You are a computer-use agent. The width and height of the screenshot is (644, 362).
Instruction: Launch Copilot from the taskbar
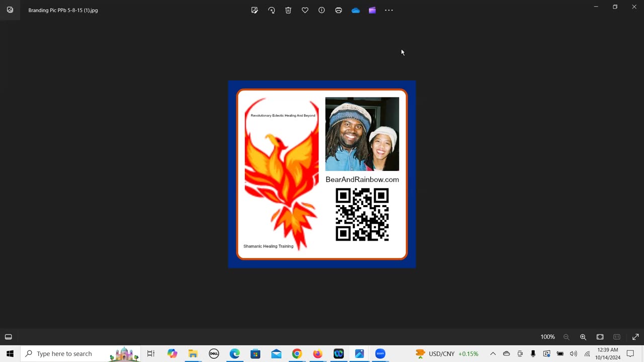(173, 353)
